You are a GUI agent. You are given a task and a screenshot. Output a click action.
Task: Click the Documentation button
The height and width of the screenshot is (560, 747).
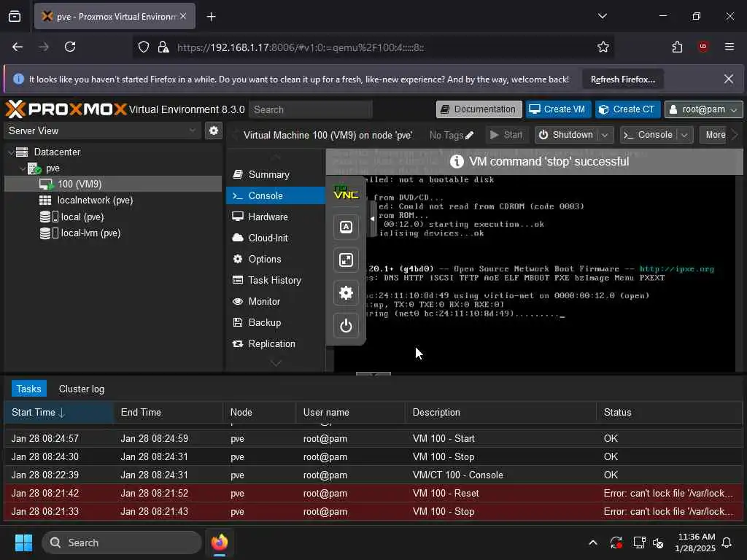point(479,109)
